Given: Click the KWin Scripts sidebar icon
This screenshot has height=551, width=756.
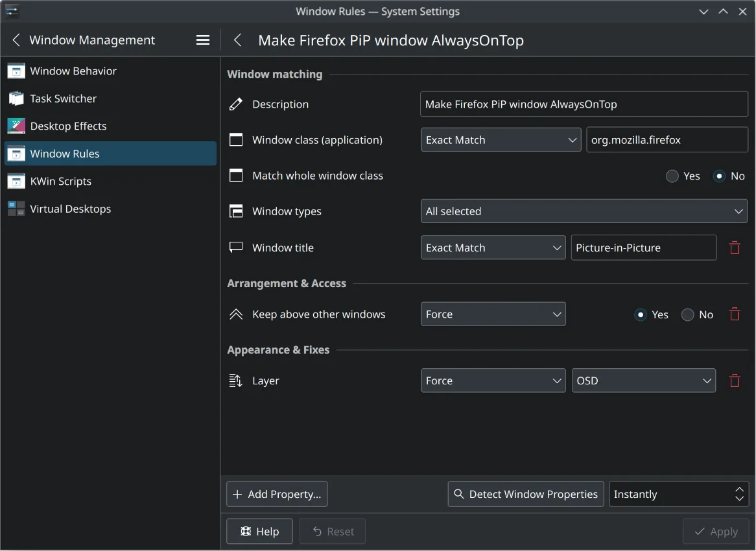Looking at the screenshot, I should (16, 182).
